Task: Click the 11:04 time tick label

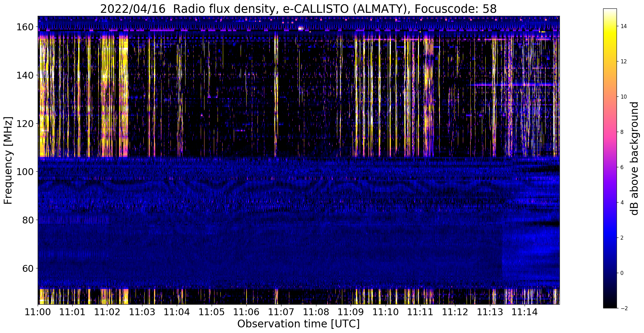Action: click(177, 312)
